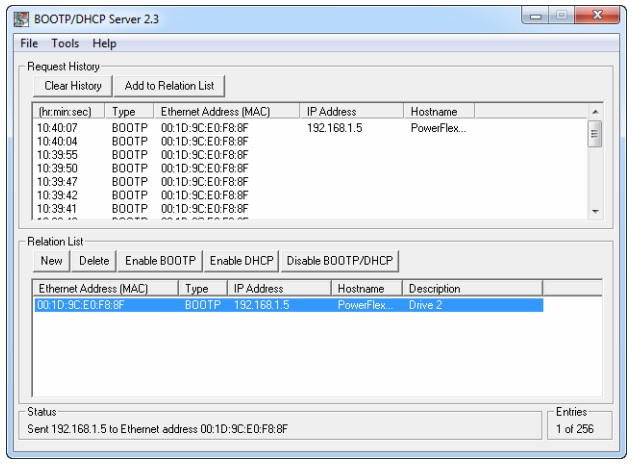The image size is (632, 465).
Task: Click the Enable DHCP button
Action: tap(241, 261)
